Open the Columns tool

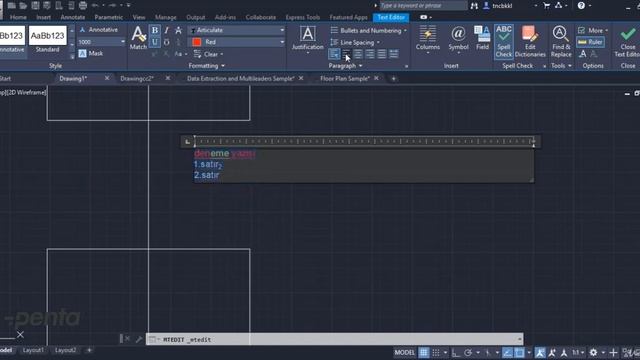[427, 40]
